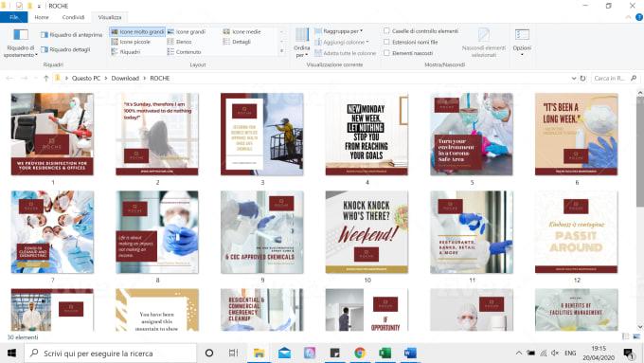Open Cortana circle icon
Viewport: 644px width, 363px height.
point(209,354)
